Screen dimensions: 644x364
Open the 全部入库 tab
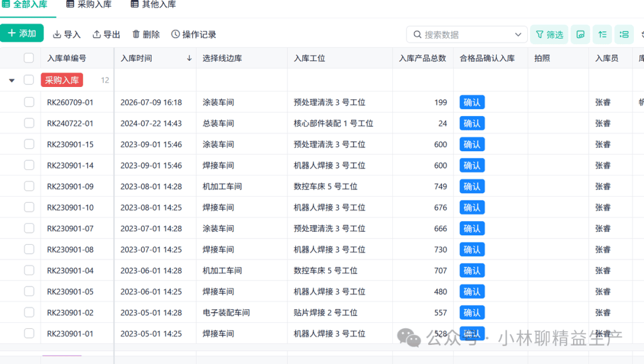(x=24, y=5)
